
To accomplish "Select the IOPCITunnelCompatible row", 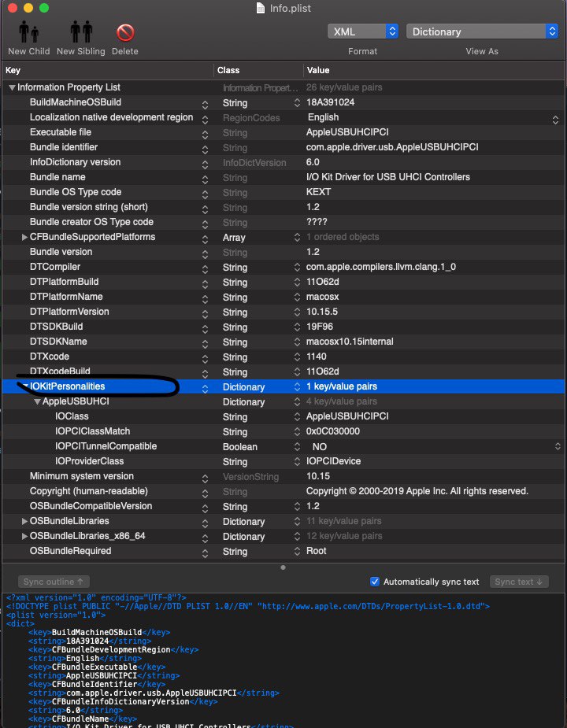I will click(x=283, y=446).
